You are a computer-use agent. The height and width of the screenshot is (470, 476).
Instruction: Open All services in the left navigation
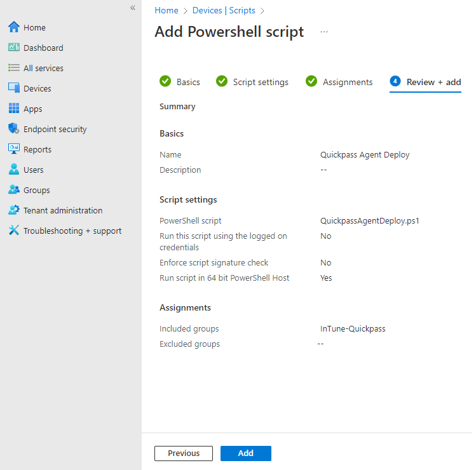[43, 68]
